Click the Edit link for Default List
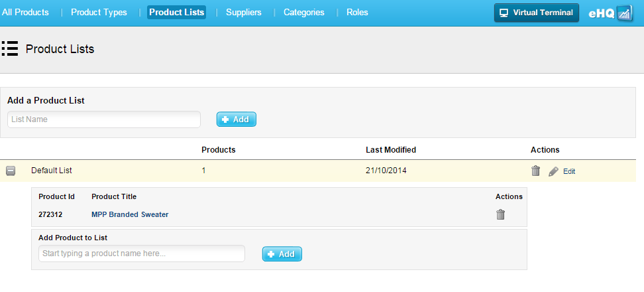This screenshot has height=292, width=644. (569, 171)
